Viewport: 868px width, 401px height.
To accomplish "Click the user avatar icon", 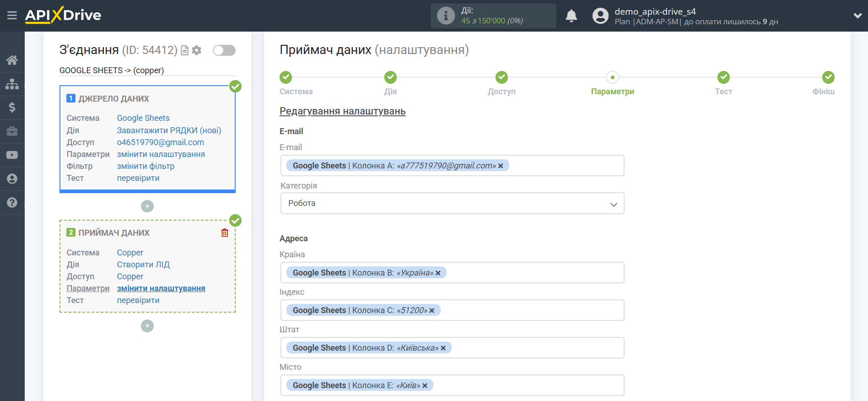I will coord(600,16).
